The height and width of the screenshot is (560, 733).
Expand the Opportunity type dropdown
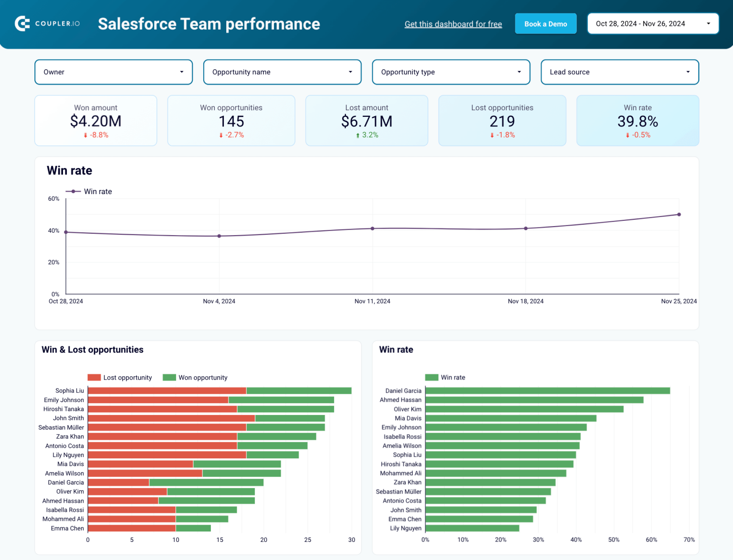coord(450,72)
